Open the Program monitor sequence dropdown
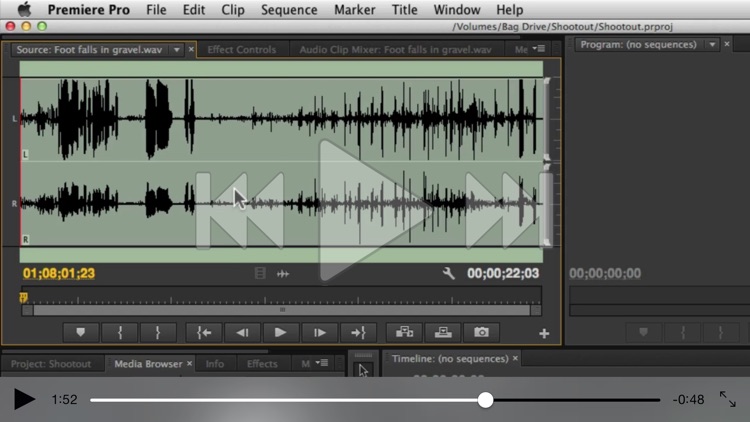The image size is (750, 422). coord(712,44)
